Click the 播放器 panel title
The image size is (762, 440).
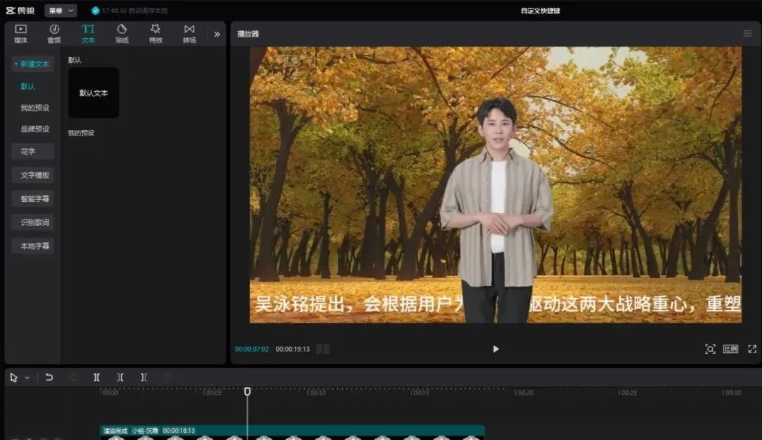pos(248,34)
